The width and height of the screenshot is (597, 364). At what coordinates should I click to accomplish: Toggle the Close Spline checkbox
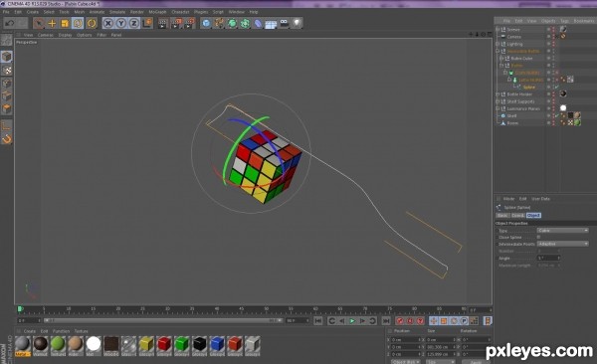538,237
